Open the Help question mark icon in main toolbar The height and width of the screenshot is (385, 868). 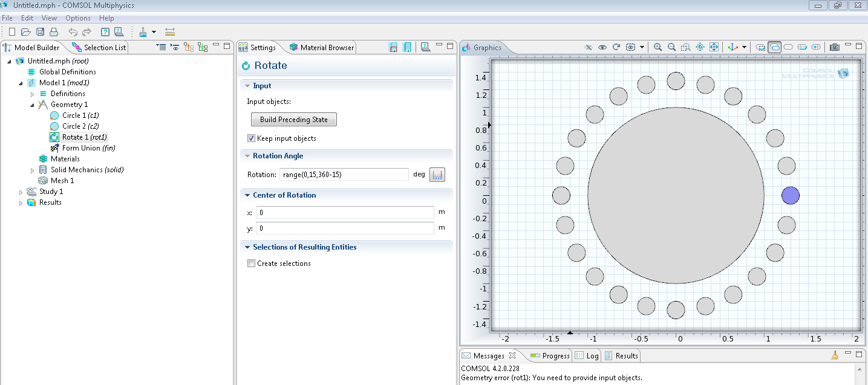105,32
